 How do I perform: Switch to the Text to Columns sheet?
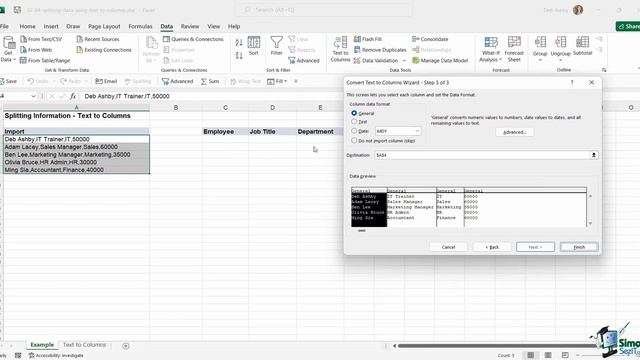[x=84, y=345]
